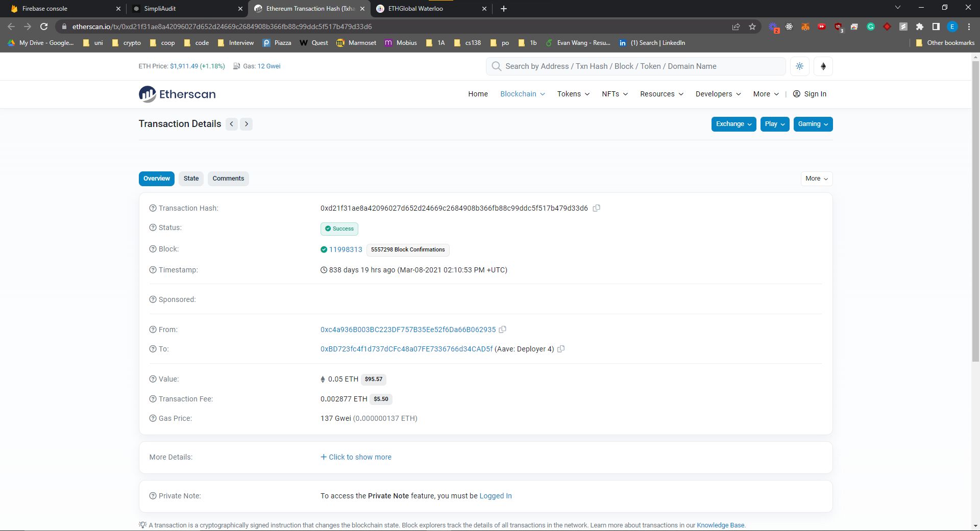The image size is (980, 531).
Task: Reload the page in Chrome
Action: [x=44, y=27]
